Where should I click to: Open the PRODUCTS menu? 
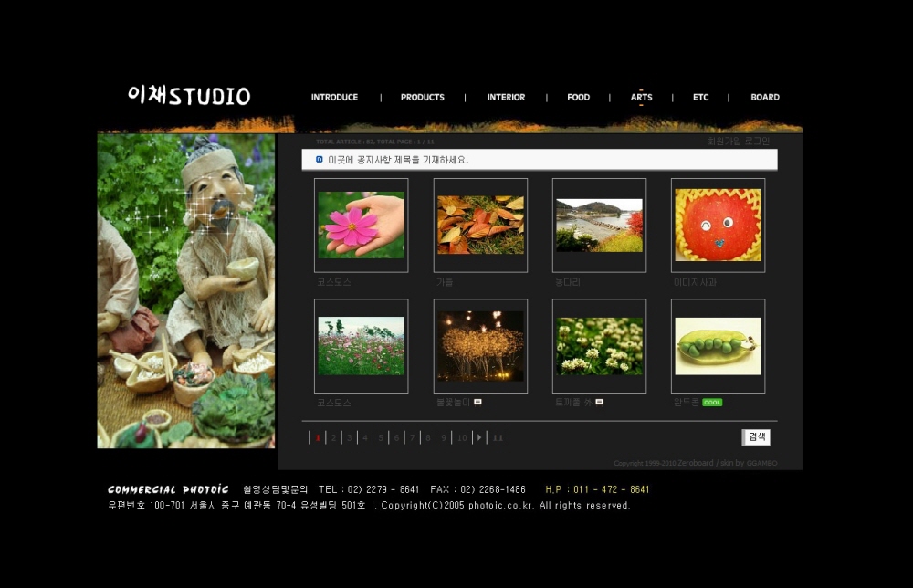point(422,97)
